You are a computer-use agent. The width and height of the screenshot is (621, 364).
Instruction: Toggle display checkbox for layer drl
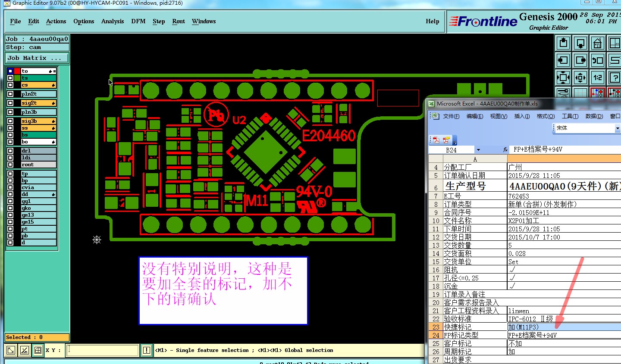tap(10, 151)
